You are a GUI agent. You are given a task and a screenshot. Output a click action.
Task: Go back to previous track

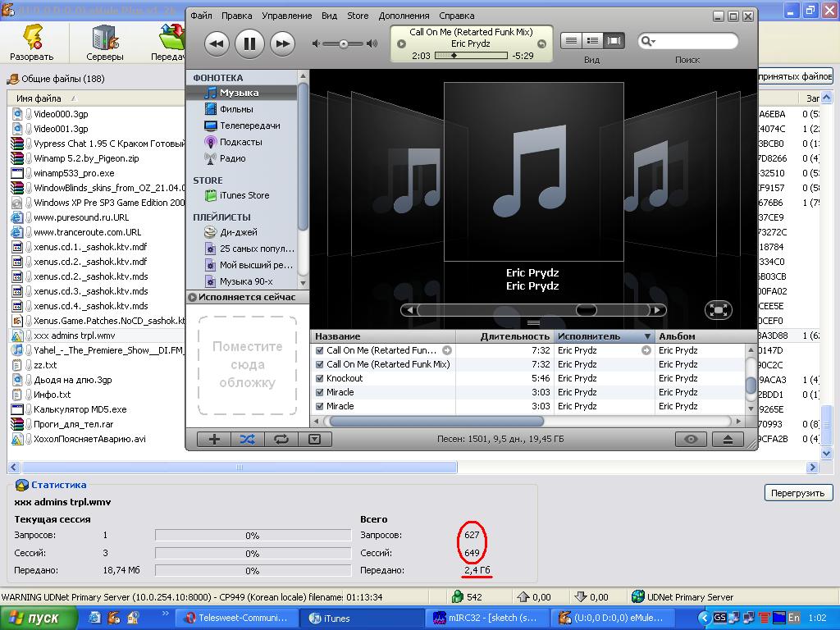[217, 43]
